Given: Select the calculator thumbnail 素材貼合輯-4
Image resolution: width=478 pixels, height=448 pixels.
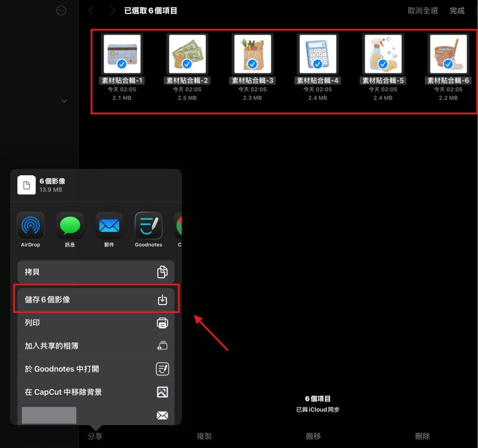Looking at the screenshot, I should [x=317, y=53].
